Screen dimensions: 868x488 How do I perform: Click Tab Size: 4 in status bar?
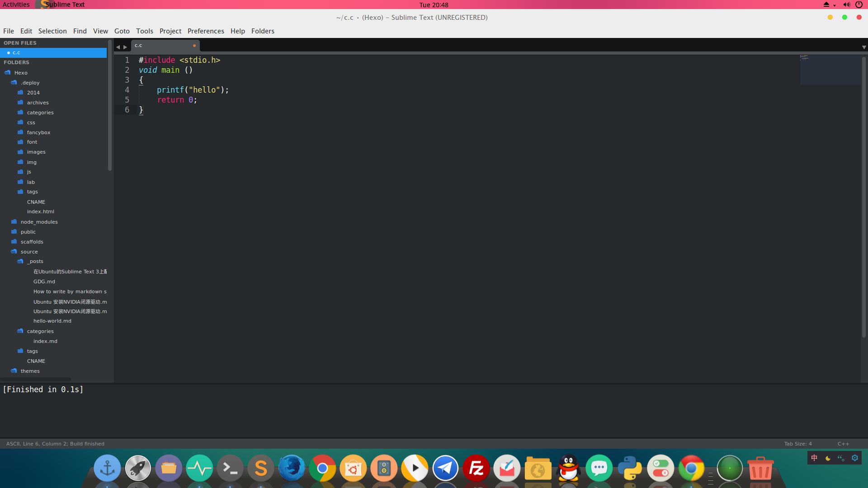pyautogui.click(x=797, y=444)
